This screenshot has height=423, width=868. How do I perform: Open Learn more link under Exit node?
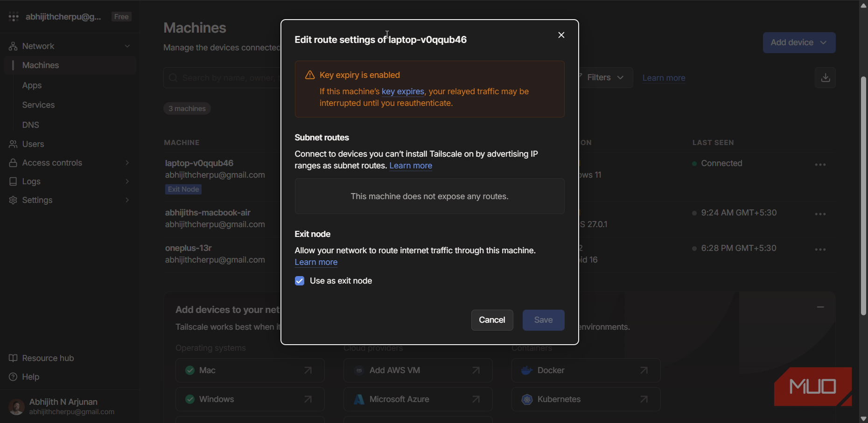pyautogui.click(x=316, y=262)
